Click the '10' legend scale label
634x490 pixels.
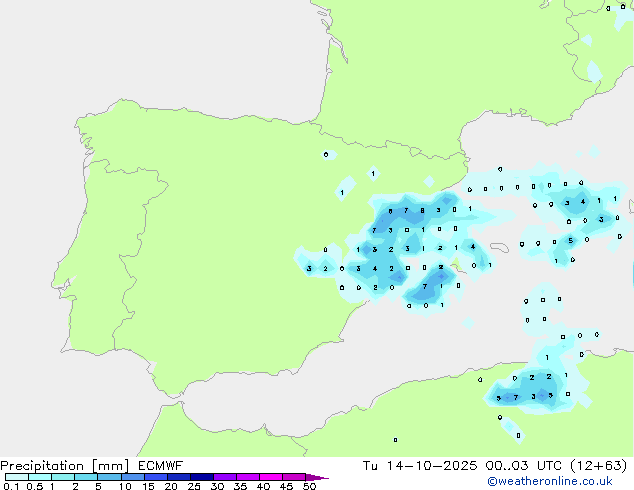125,486
